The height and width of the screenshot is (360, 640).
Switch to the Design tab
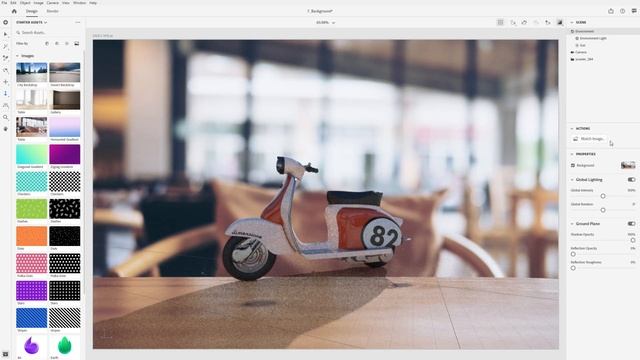(x=31, y=11)
